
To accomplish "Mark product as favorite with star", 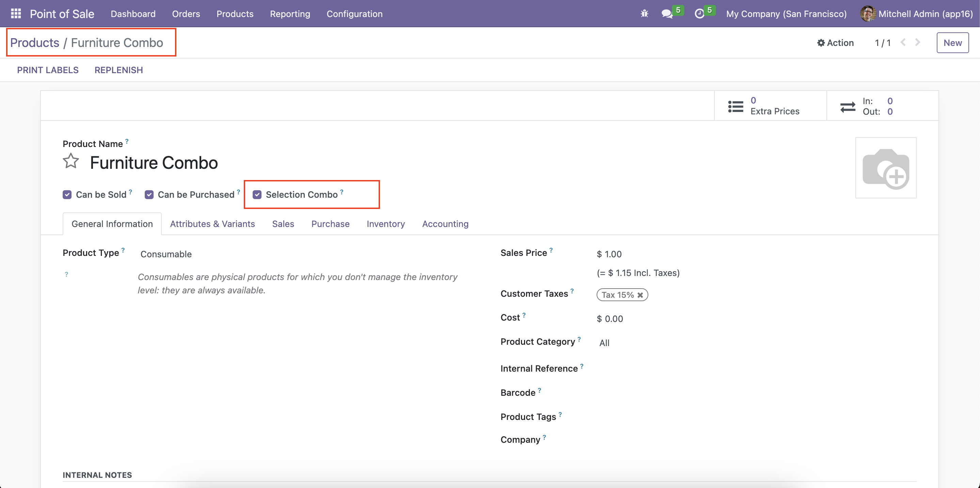I will click(71, 161).
